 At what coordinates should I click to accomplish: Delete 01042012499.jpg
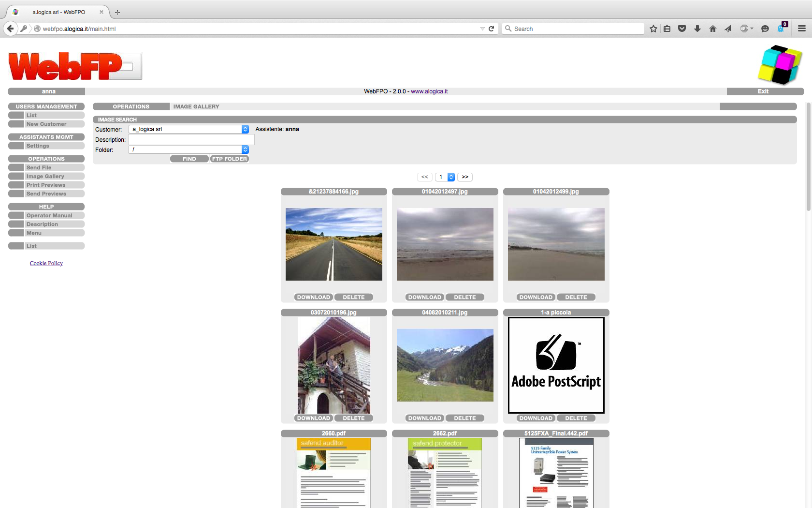tap(576, 297)
